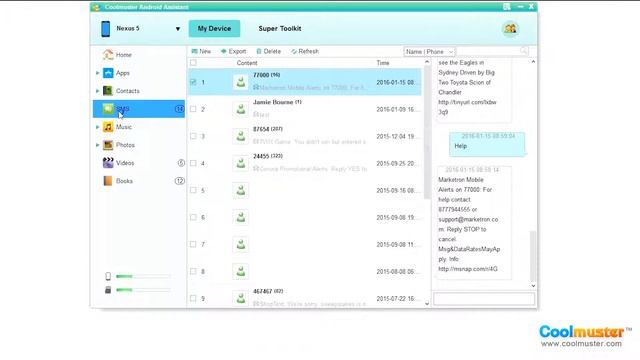The image size is (640, 360).
Task: Click the SD card storage usage bar
Action: pos(143,290)
